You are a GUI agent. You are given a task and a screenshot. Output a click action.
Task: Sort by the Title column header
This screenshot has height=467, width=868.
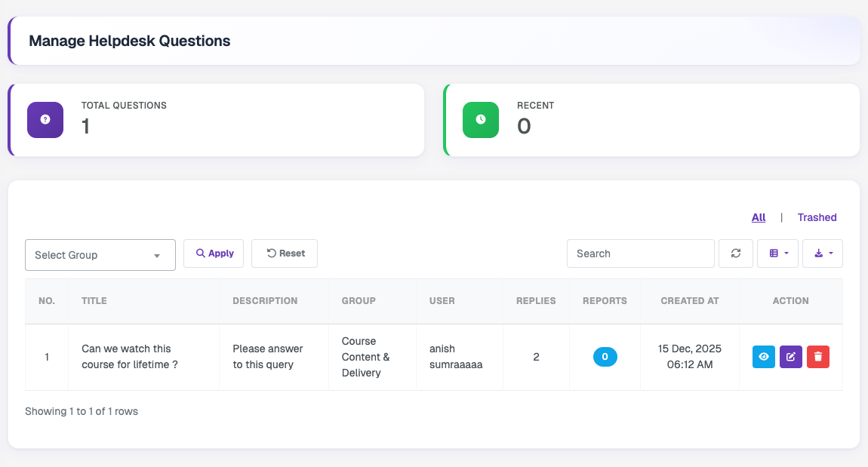pyautogui.click(x=94, y=301)
